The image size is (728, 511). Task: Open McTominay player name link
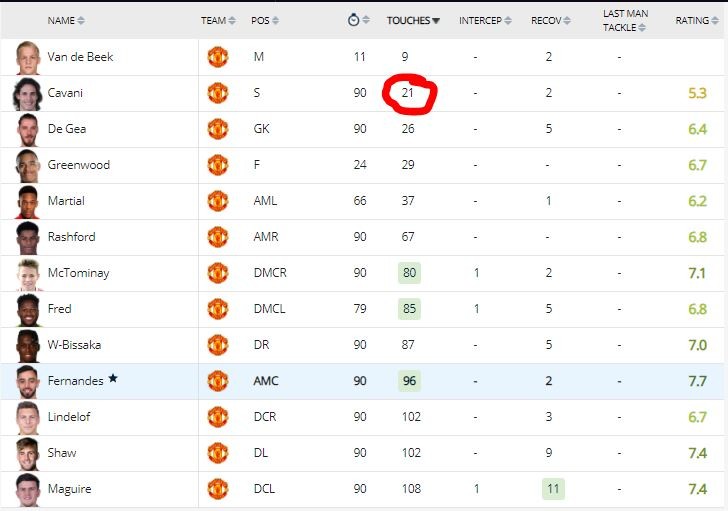coord(78,273)
